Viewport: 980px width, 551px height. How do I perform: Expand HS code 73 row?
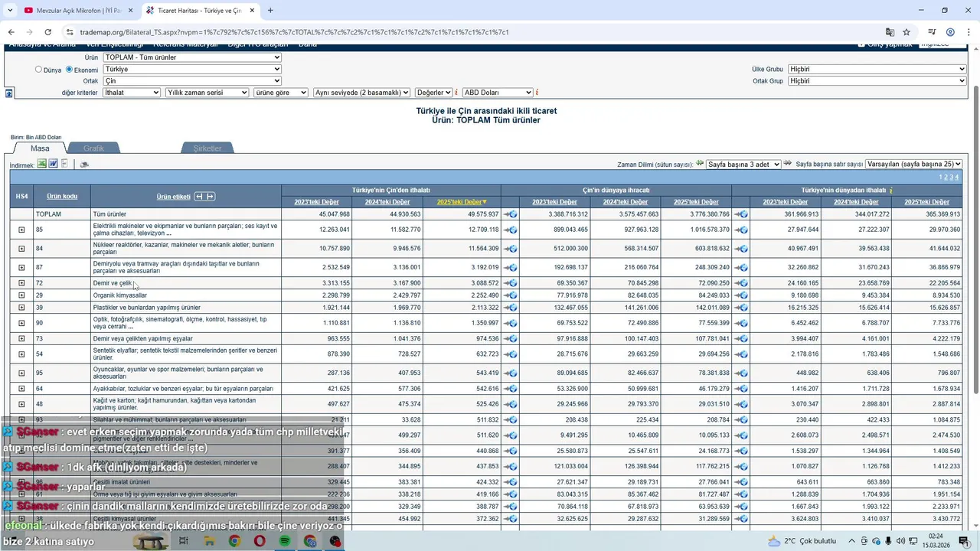pyautogui.click(x=21, y=339)
